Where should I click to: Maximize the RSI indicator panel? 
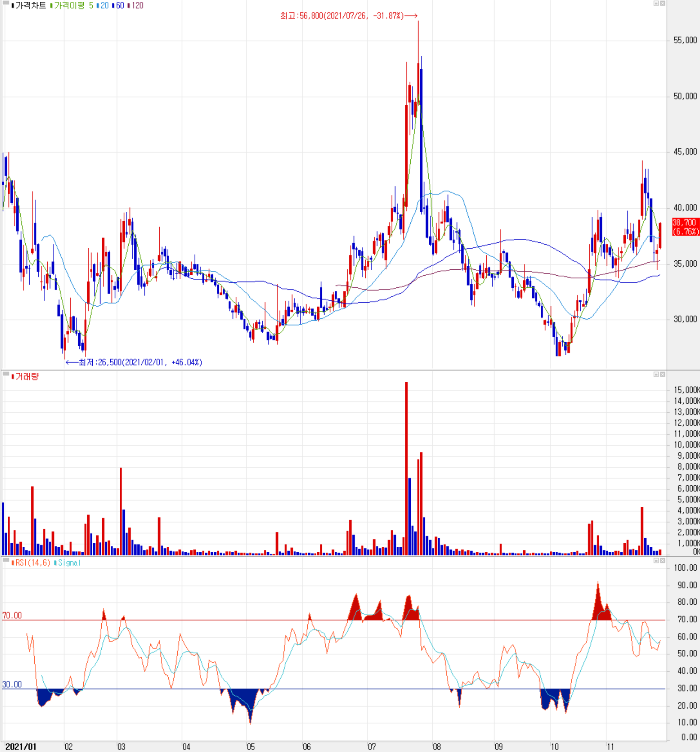(656, 561)
